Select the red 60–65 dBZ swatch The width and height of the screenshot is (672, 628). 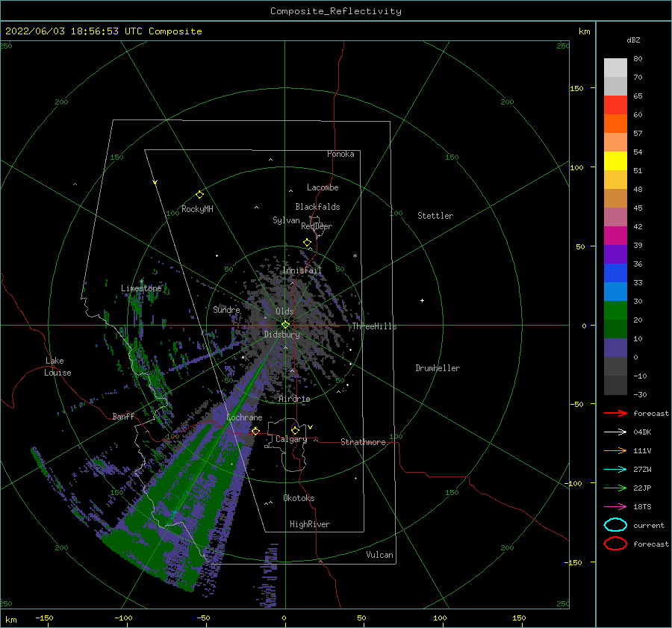click(x=615, y=105)
